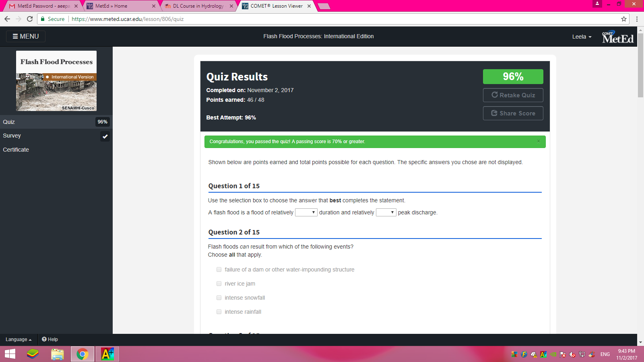Click the MetEd logo in header
Viewport: 644px width, 362px height.
[617, 37]
